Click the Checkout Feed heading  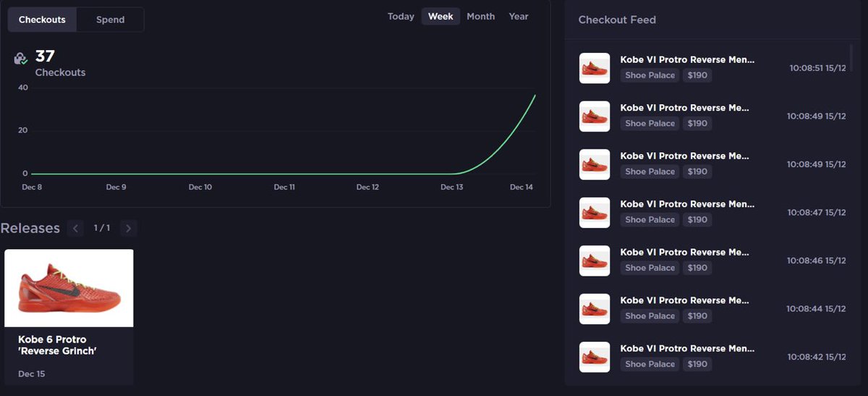coord(617,20)
